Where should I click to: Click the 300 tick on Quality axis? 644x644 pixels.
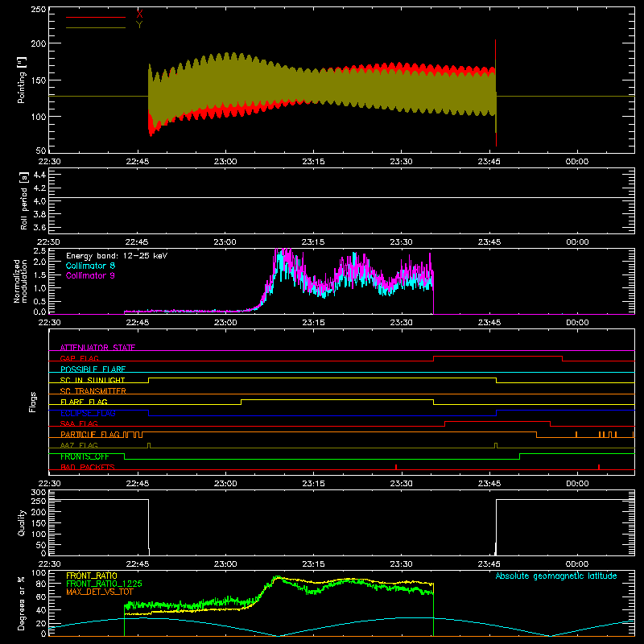pyautogui.click(x=39, y=493)
